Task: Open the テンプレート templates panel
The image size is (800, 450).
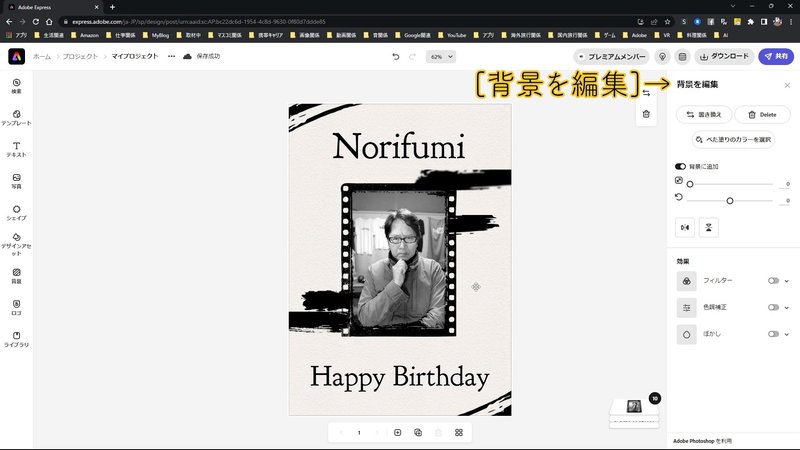Action: coord(16,118)
